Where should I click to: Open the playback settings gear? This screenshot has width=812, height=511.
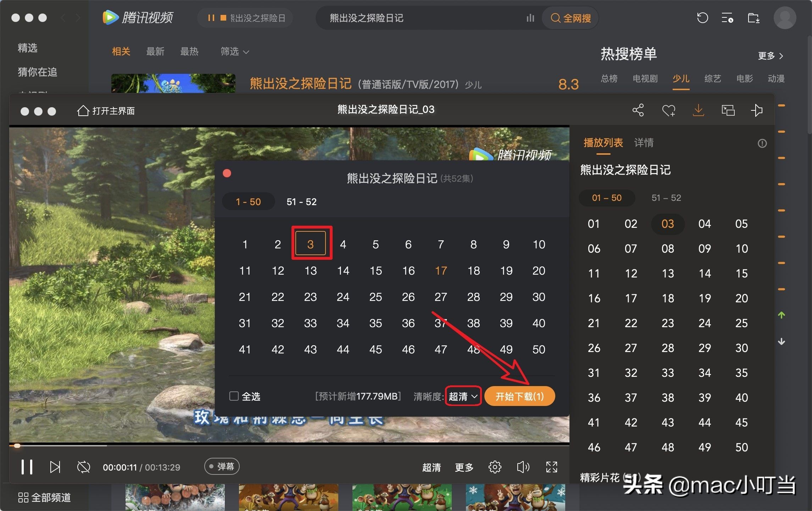tap(495, 467)
